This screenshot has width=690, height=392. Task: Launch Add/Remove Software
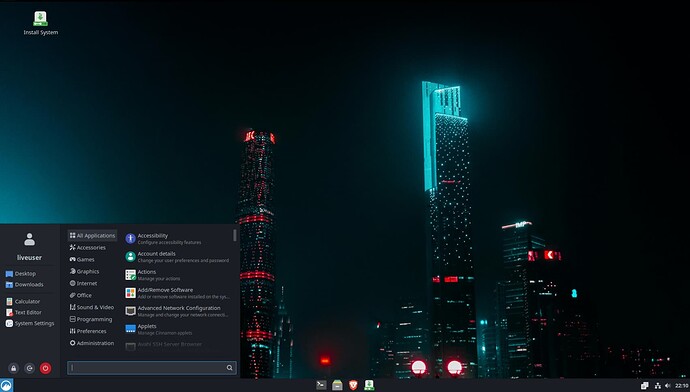(177, 293)
